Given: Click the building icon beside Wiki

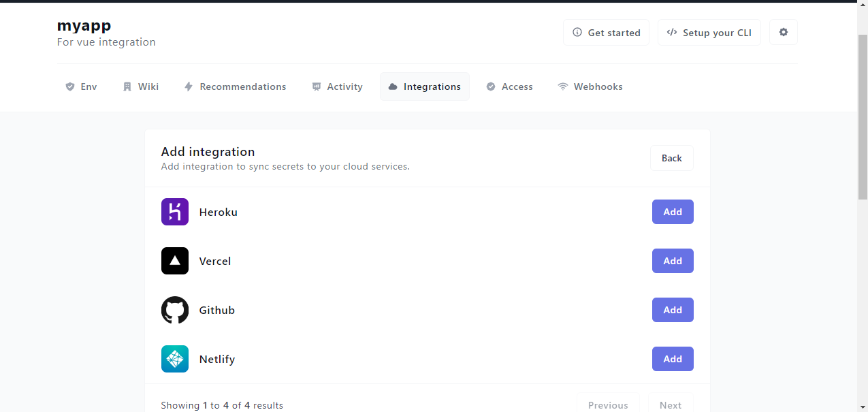Looking at the screenshot, I should pos(127,86).
